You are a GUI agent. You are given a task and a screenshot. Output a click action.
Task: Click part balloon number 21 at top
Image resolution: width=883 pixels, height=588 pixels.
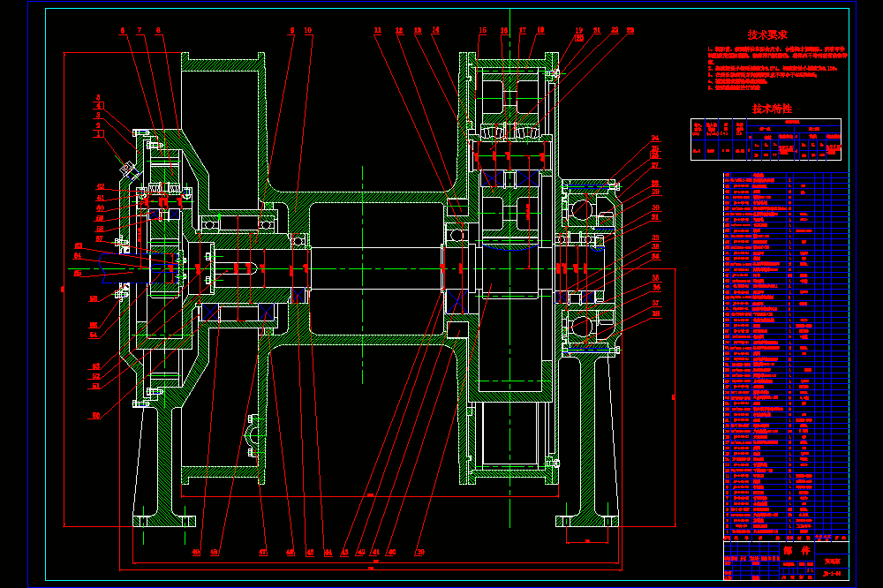coord(597,30)
